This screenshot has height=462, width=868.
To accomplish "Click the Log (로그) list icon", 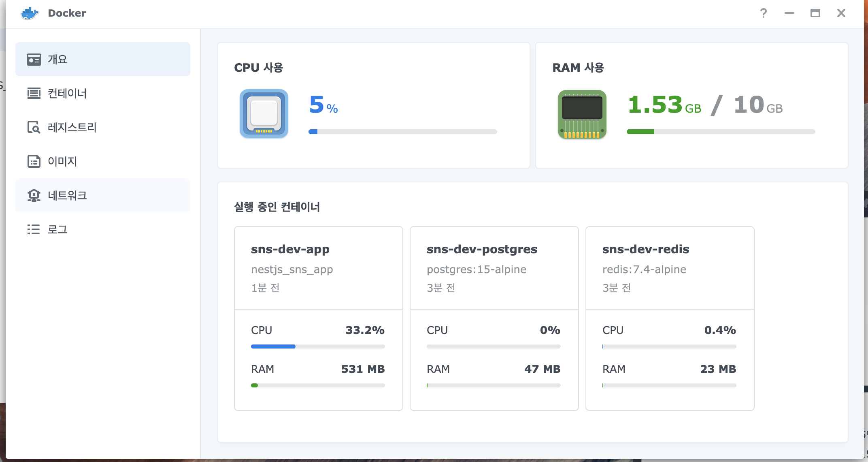I will click(x=34, y=229).
